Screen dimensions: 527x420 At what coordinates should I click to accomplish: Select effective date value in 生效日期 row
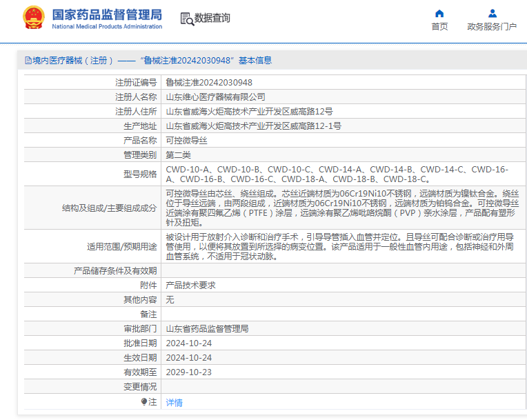point(188,357)
